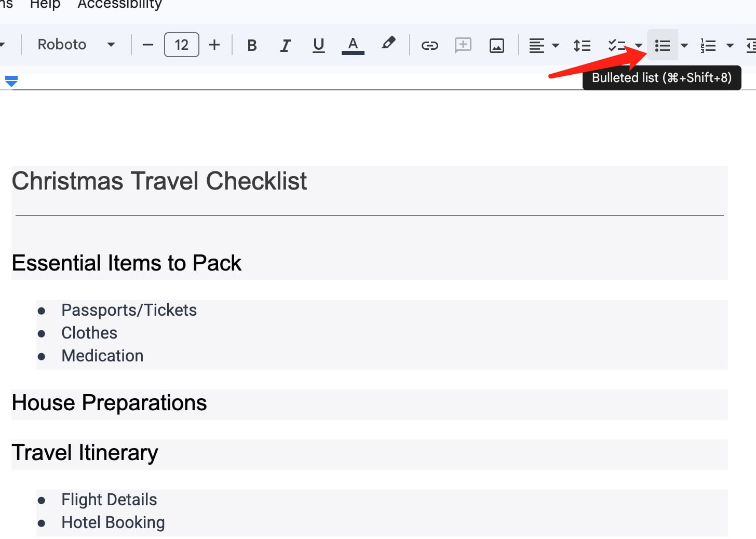Click the Clothes bullet item
756x539 pixels.
[89, 333]
